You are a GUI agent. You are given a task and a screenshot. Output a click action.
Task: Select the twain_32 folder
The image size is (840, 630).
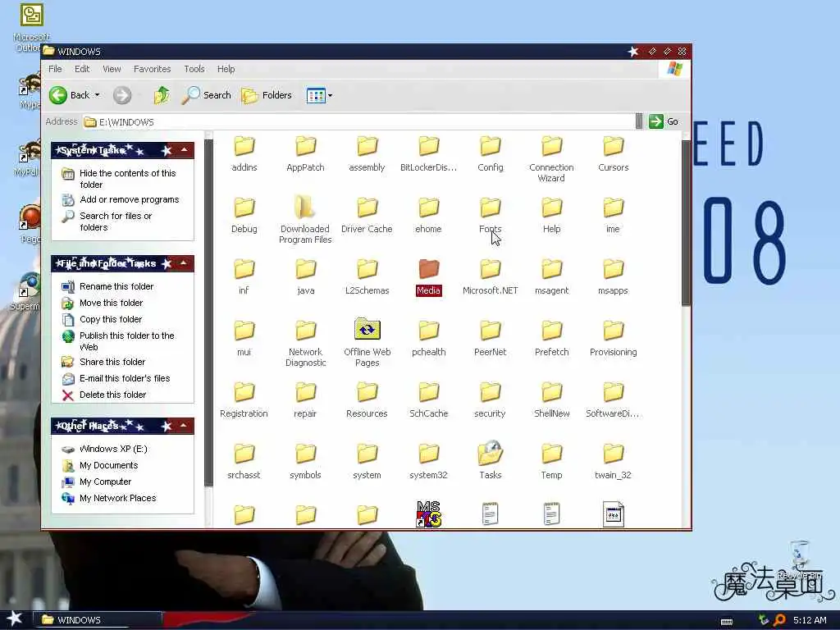(x=614, y=462)
